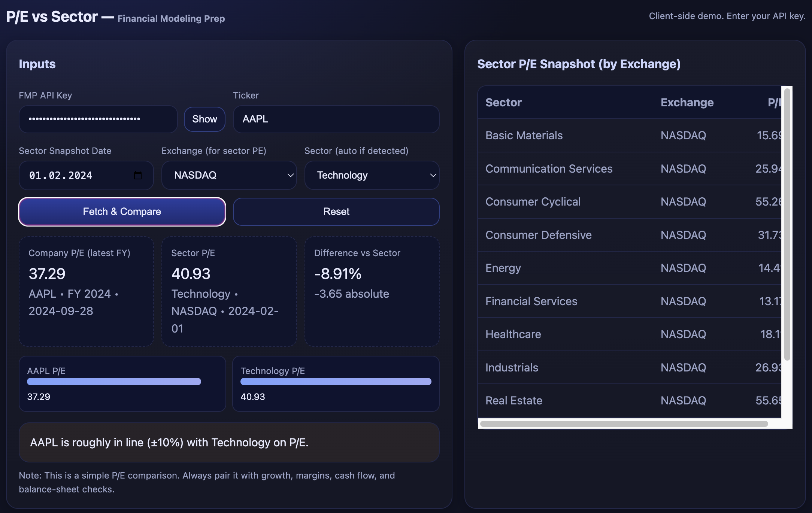
Task: Click the AAPL P/E progress bar
Action: [x=114, y=382]
